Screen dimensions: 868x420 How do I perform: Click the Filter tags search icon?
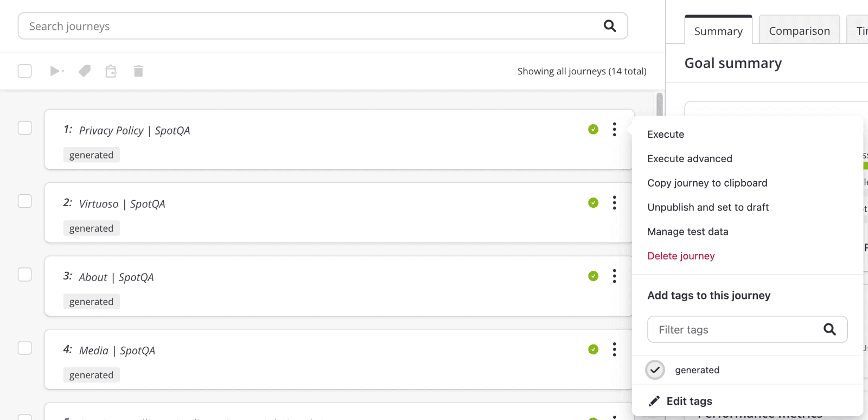click(829, 329)
